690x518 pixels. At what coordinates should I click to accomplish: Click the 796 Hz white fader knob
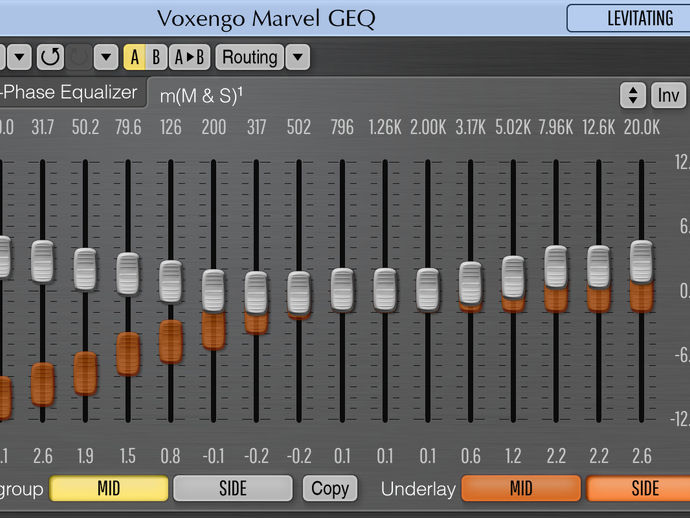point(342,289)
